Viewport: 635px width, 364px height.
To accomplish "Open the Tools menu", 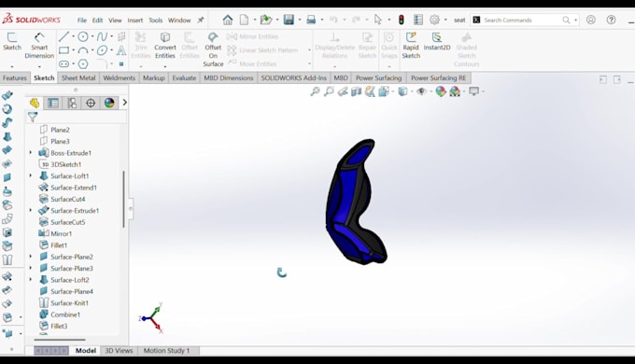I will coord(155,20).
